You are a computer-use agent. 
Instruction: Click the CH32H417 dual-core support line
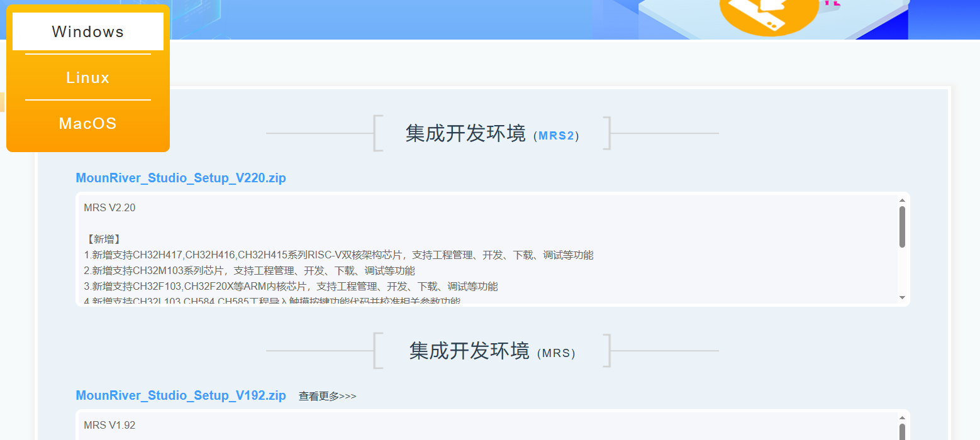[x=338, y=255]
